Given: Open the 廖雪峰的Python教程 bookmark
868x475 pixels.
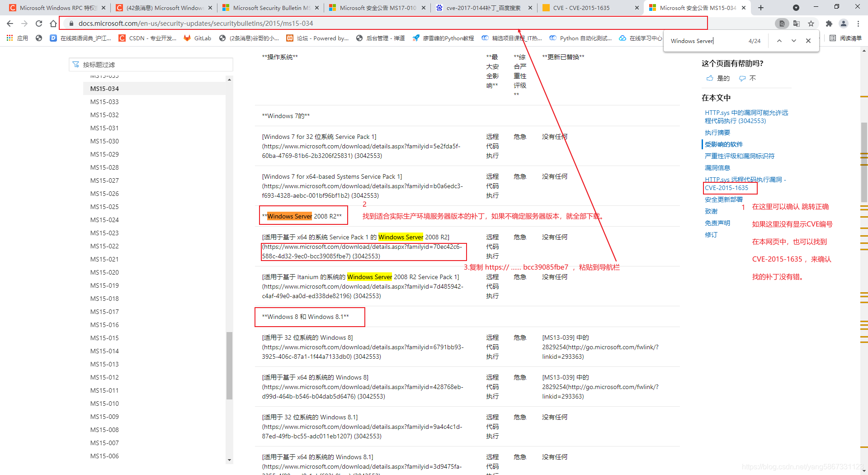Looking at the screenshot, I should tap(443, 38).
